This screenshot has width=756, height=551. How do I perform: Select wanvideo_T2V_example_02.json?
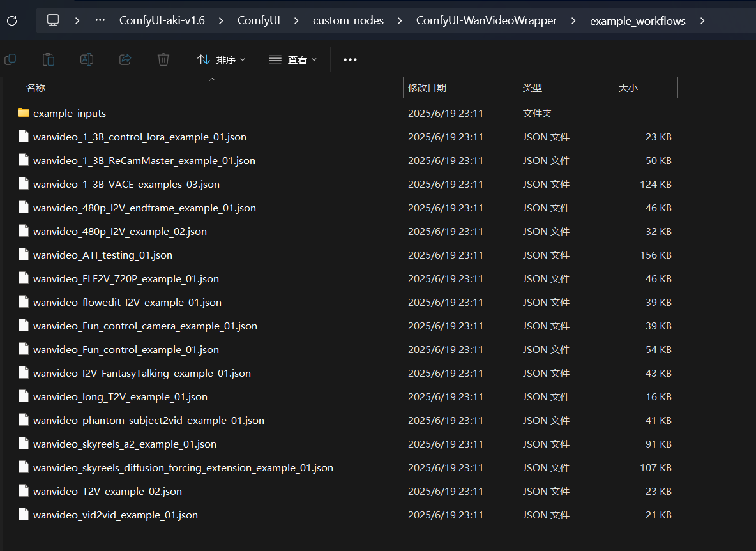click(x=107, y=491)
